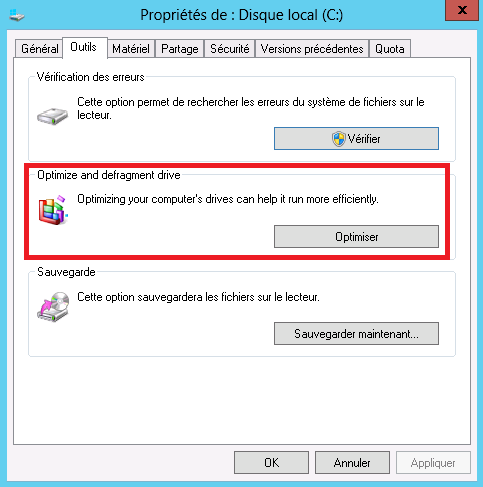Switch to the Quota tab
Image resolution: width=483 pixels, height=487 pixels.
390,49
